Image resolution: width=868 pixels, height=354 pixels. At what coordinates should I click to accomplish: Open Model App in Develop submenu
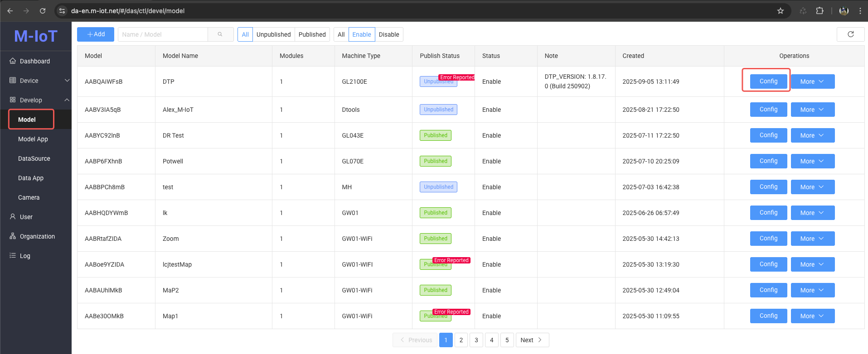(33, 139)
